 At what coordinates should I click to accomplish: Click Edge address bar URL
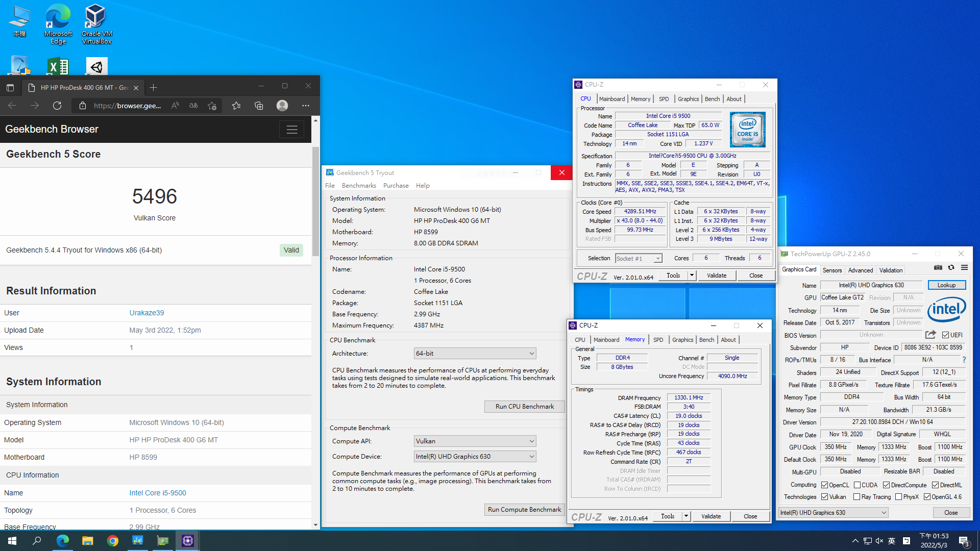click(127, 106)
